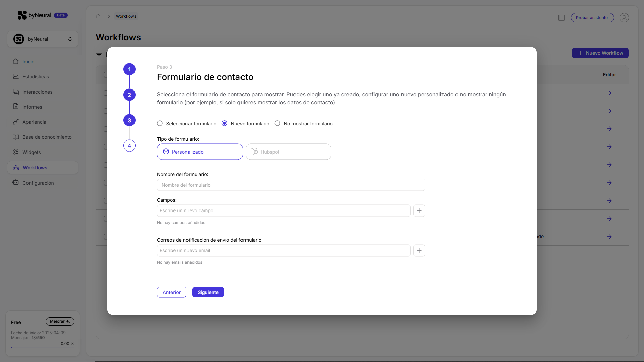Select the Personalizado form type
Viewport: 644px width, 362px height.
click(200, 152)
